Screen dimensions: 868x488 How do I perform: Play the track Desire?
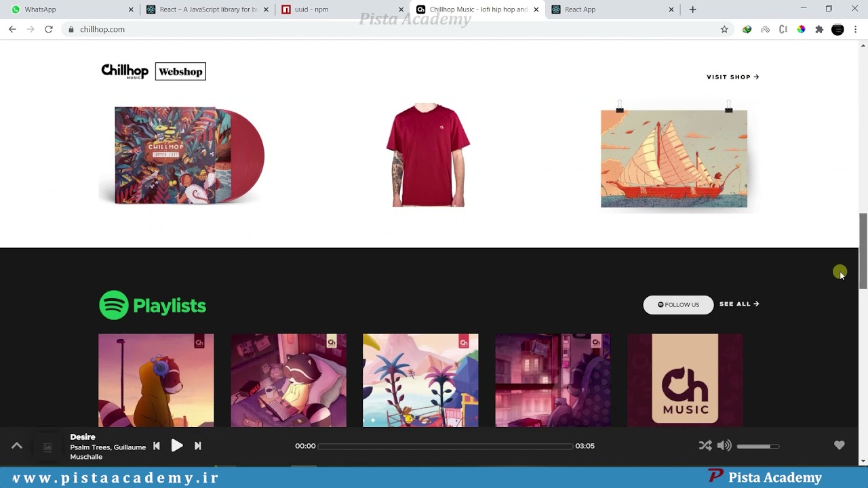[177, 445]
